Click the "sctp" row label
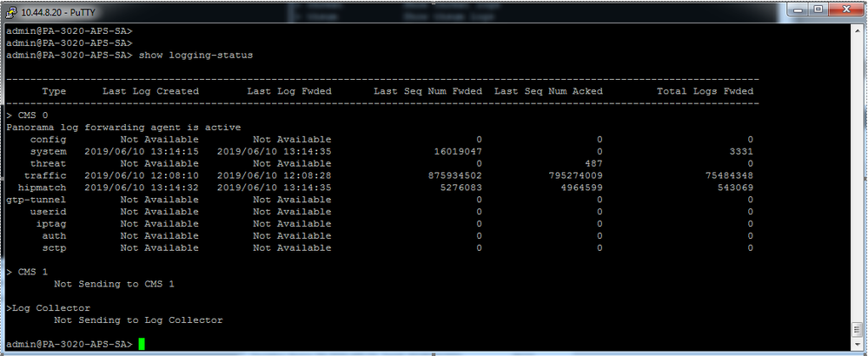Image resolution: width=868 pixels, height=356 pixels. 54,248
